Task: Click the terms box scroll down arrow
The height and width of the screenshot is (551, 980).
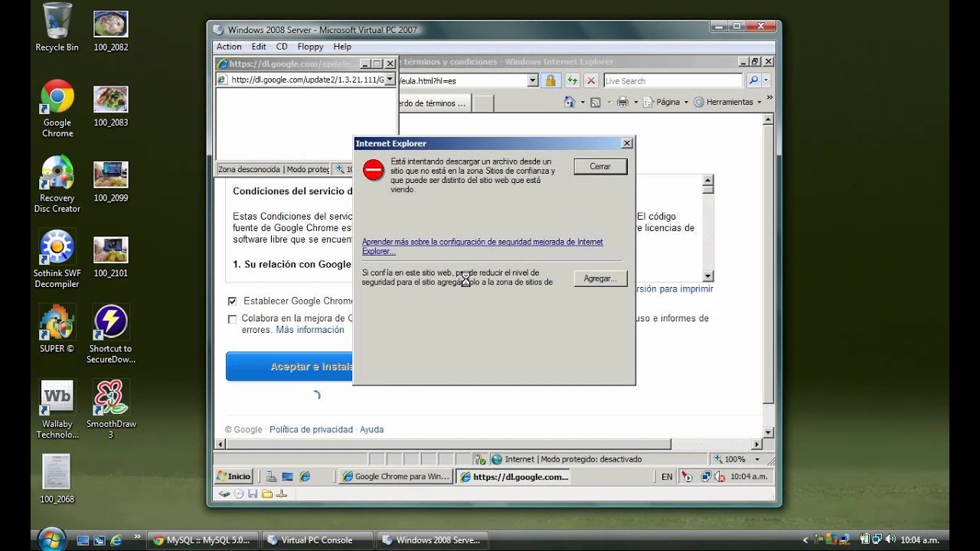Action: (x=707, y=276)
